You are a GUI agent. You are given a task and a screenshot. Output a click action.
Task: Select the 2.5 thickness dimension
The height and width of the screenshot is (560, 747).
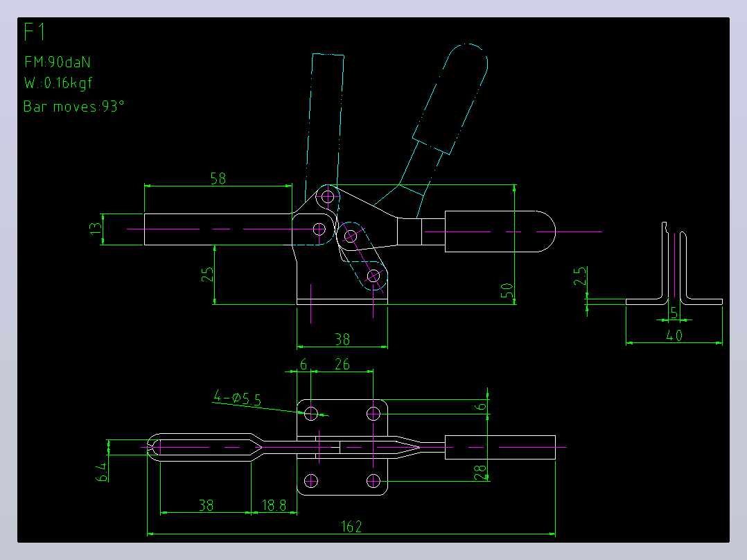point(580,276)
